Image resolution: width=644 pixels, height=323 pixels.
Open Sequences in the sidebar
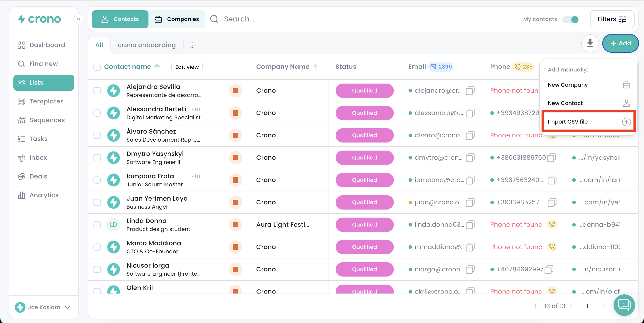click(x=47, y=120)
